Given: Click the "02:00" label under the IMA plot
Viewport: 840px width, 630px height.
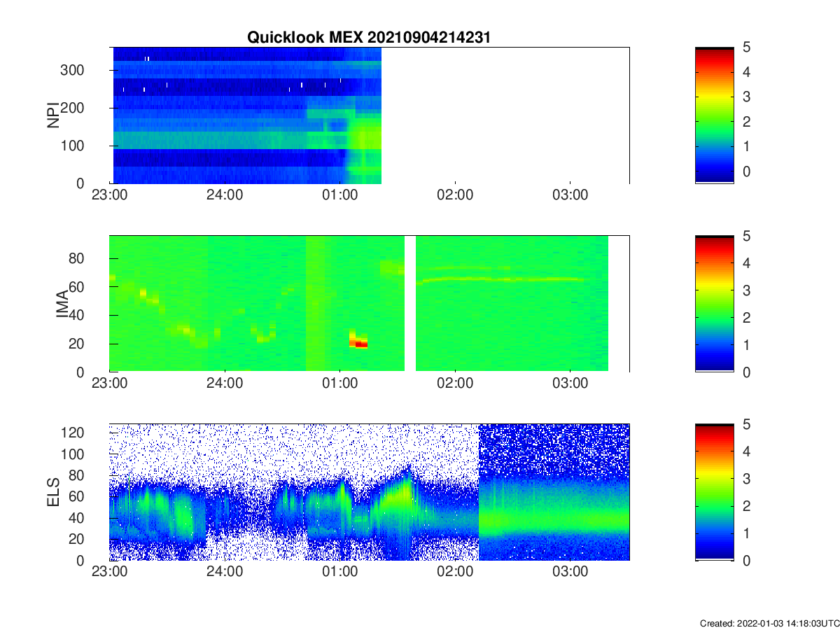Looking at the screenshot, I should (x=455, y=384).
